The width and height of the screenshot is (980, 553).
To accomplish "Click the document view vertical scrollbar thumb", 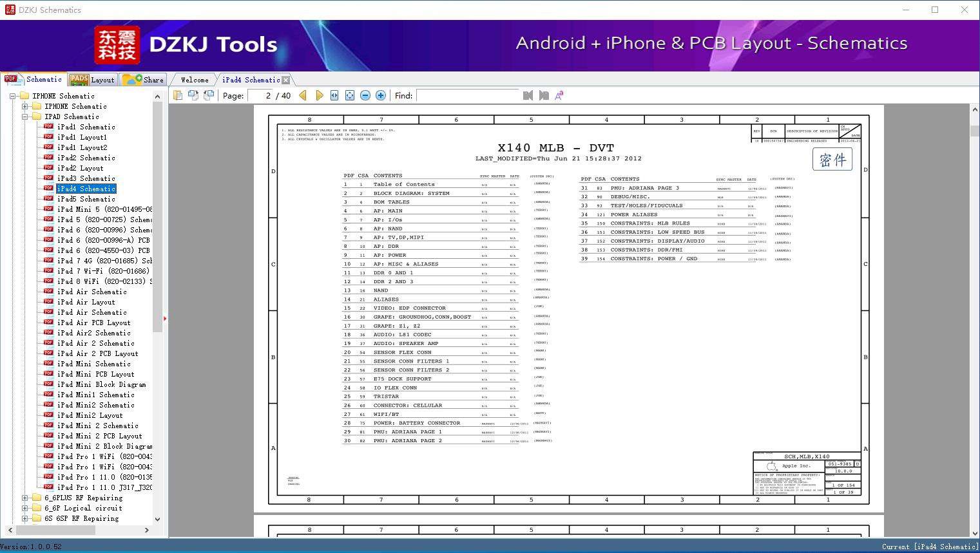I will [975, 131].
